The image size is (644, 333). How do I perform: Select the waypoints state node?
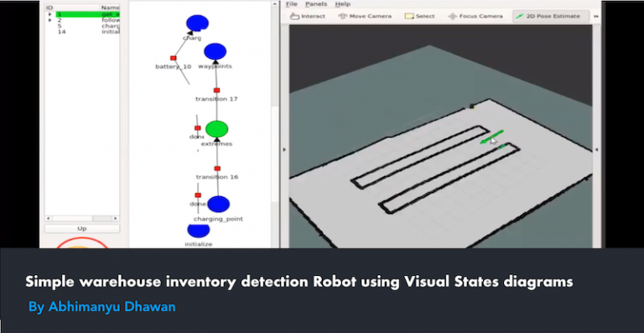pyautogui.click(x=215, y=52)
